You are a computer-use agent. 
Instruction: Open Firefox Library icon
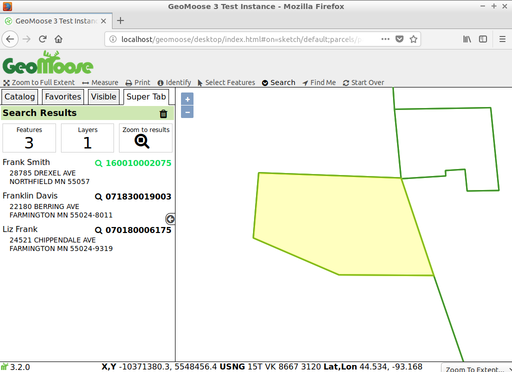pos(467,39)
